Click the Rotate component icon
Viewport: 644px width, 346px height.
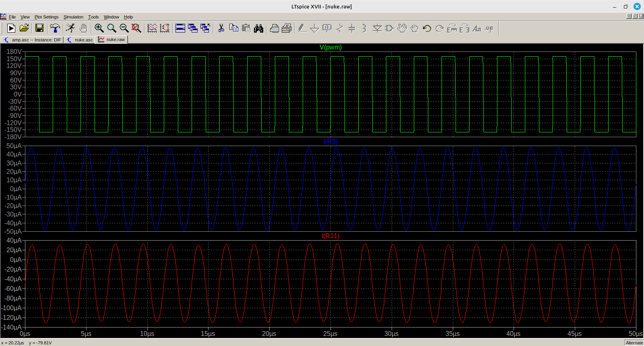click(452, 28)
